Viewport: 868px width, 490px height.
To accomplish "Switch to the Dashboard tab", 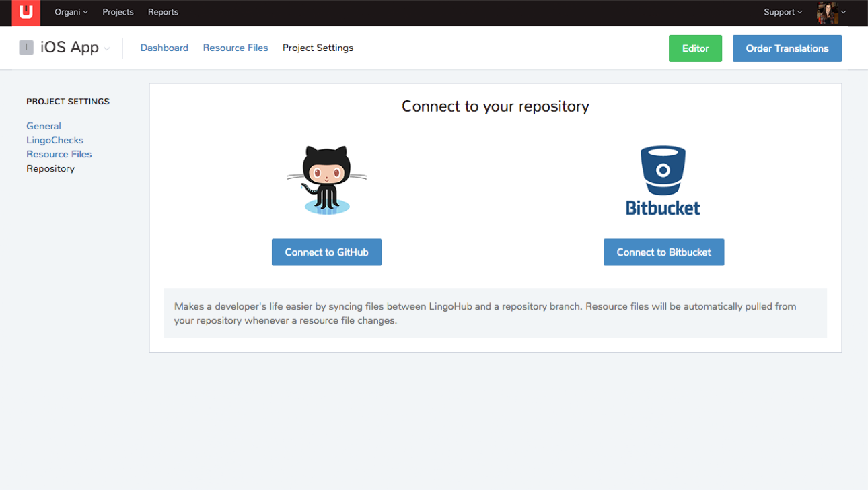I will tap(164, 48).
